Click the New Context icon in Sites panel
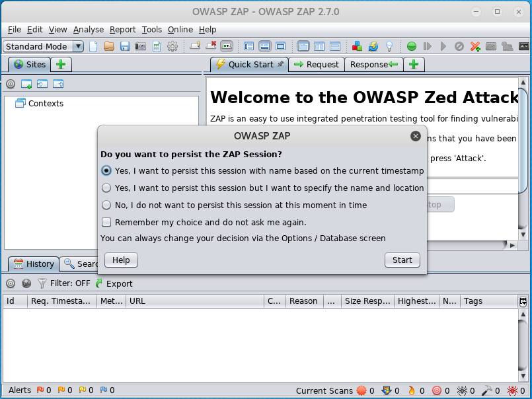 coord(26,84)
